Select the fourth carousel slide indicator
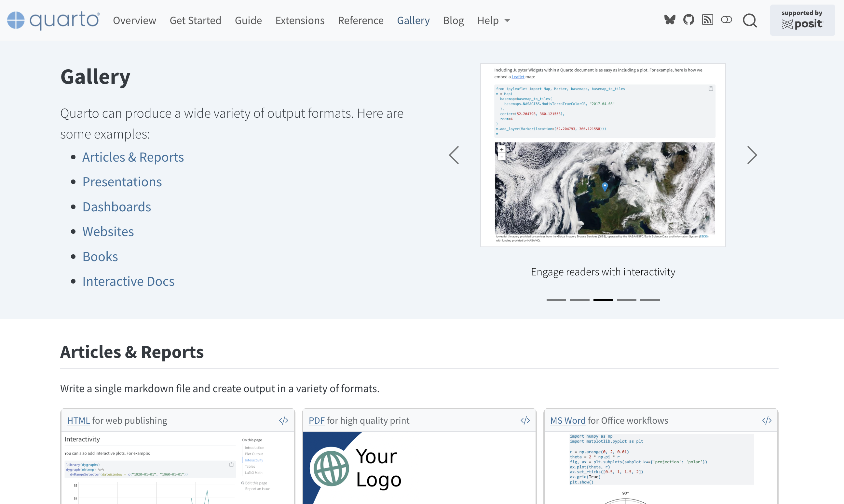The width and height of the screenshot is (844, 504). (x=627, y=300)
